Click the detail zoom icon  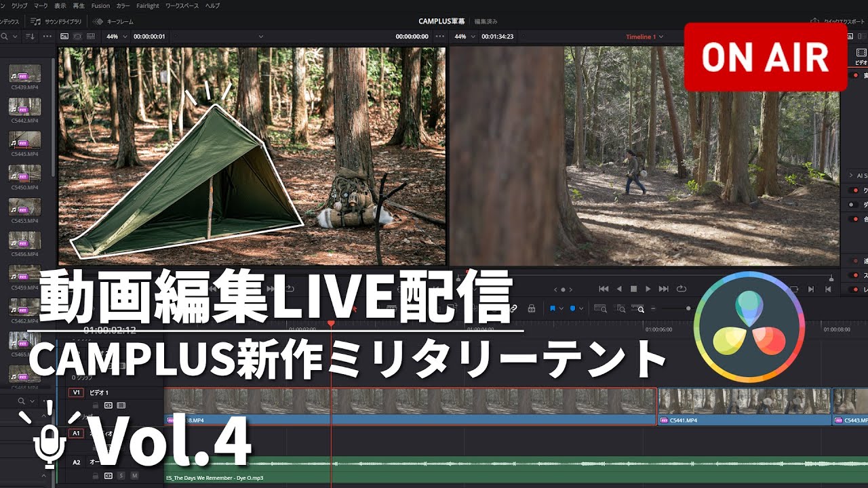[620, 308]
